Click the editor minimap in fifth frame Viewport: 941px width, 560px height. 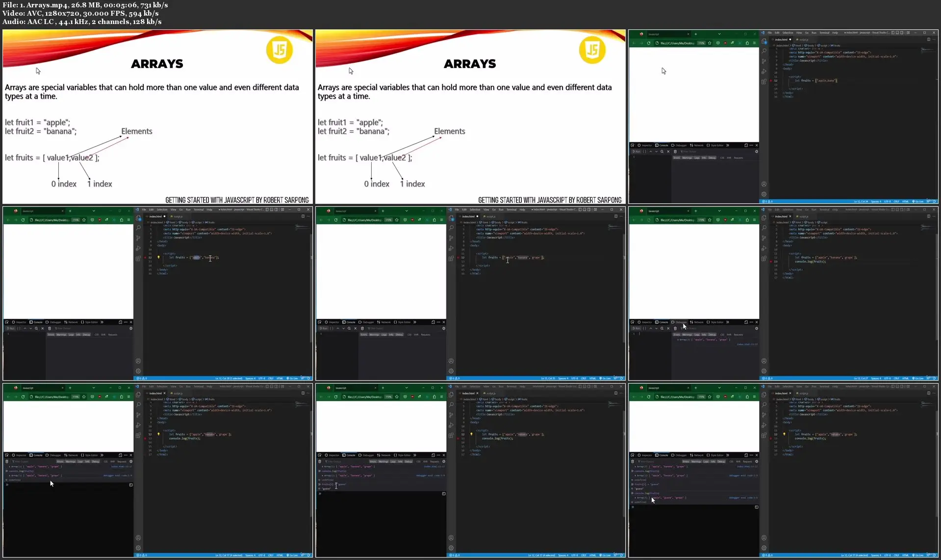coord(615,227)
